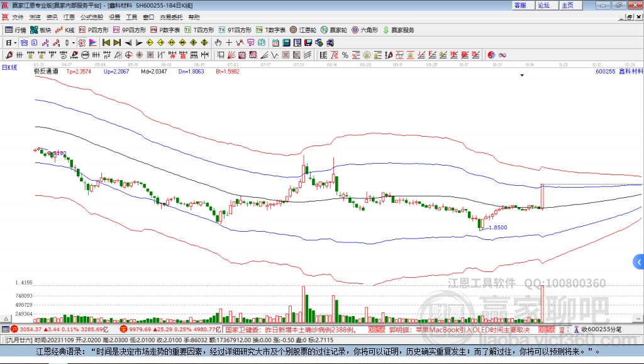Expand the candle style dropdown arrow
Viewport: 644px width, 364px height.
74,43
